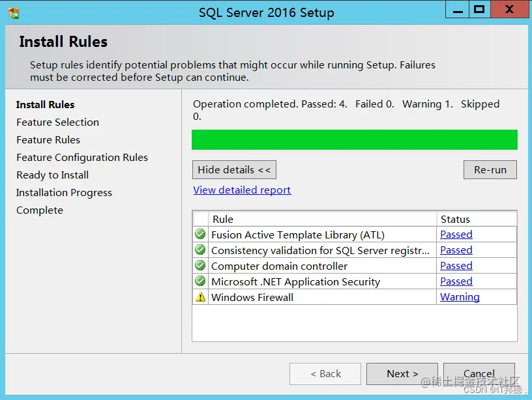Open the View detailed report link
This screenshot has width=532, height=400.
tap(242, 190)
